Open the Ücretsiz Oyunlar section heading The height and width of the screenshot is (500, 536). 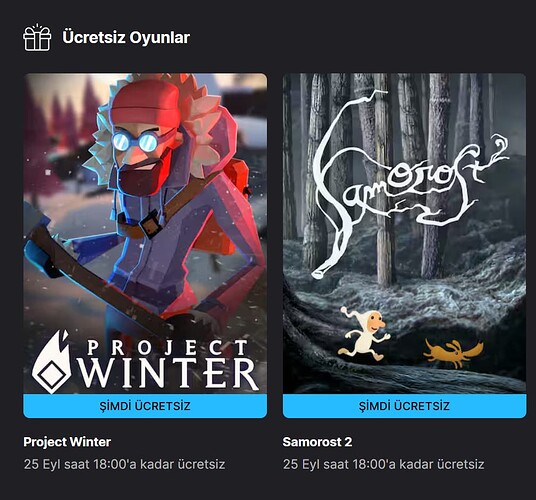click(x=126, y=37)
